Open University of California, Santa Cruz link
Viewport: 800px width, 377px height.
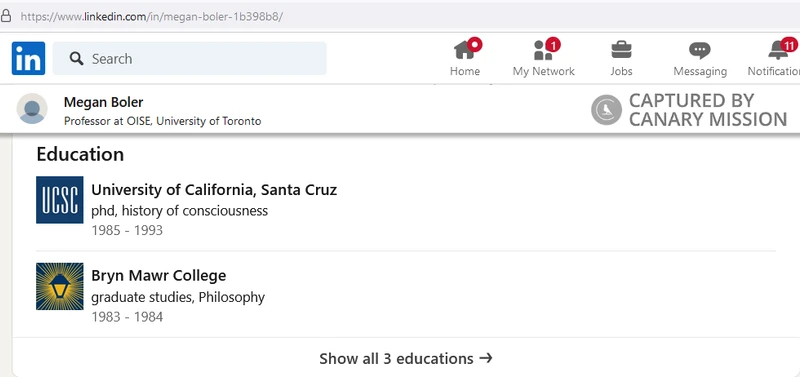pos(214,190)
